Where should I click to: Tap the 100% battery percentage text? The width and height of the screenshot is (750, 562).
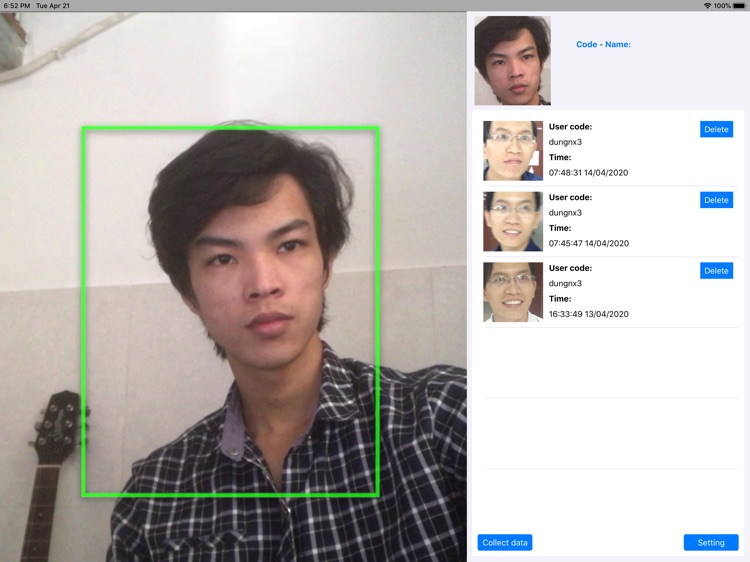click(x=722, y=6)
